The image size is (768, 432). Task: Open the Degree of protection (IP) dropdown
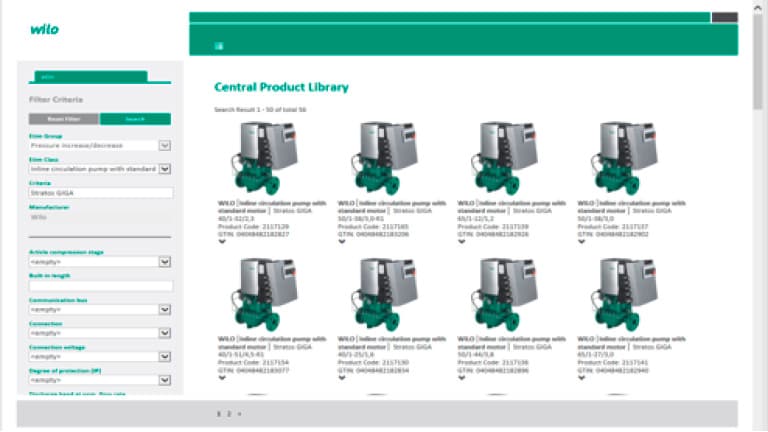[x=165, y=380]
